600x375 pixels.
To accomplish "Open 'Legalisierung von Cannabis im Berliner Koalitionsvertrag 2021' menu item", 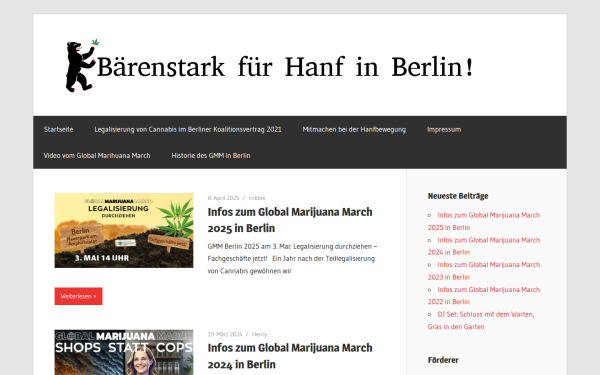I will pos(188,129).
